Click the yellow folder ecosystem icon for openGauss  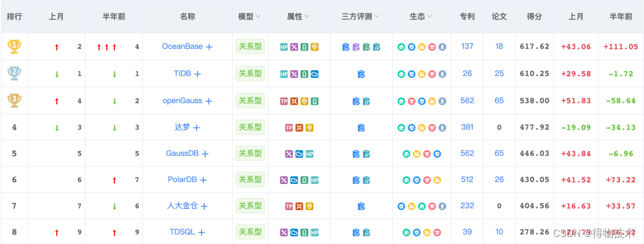coord(432,101)
